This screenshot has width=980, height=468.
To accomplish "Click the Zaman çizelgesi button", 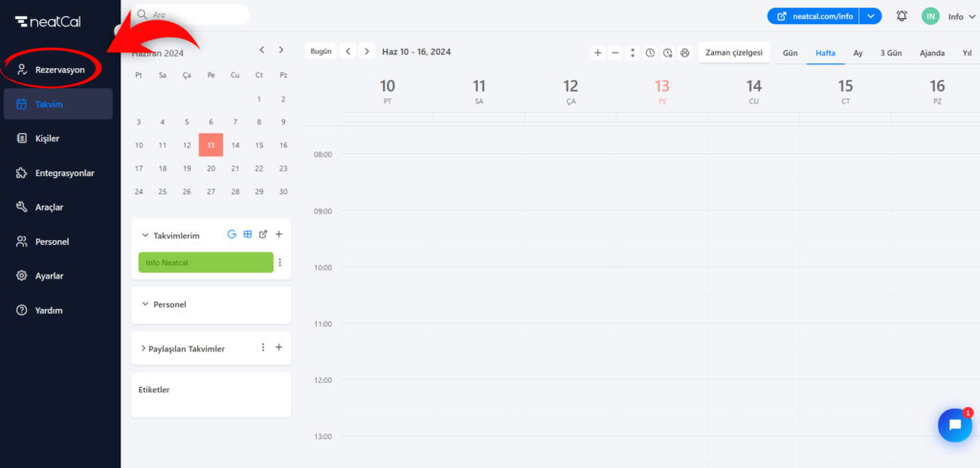I will (x=733, y=53).
